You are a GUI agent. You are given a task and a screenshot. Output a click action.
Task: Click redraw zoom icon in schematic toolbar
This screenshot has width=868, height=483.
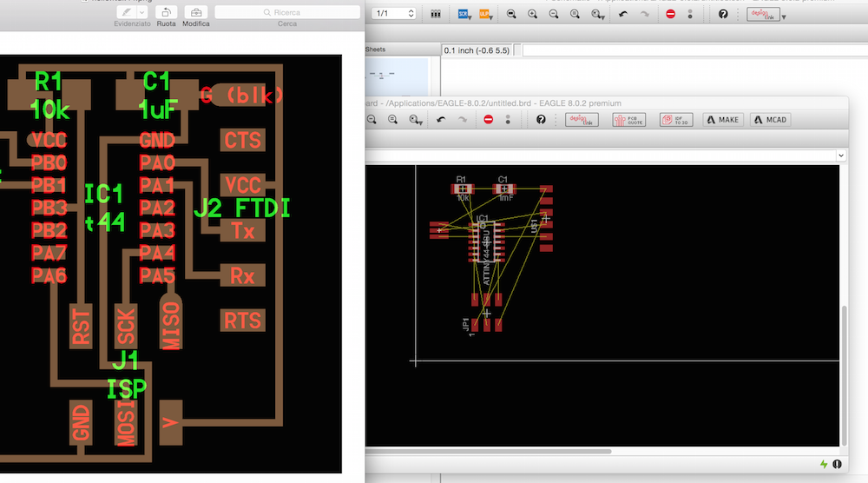(575, 14)
